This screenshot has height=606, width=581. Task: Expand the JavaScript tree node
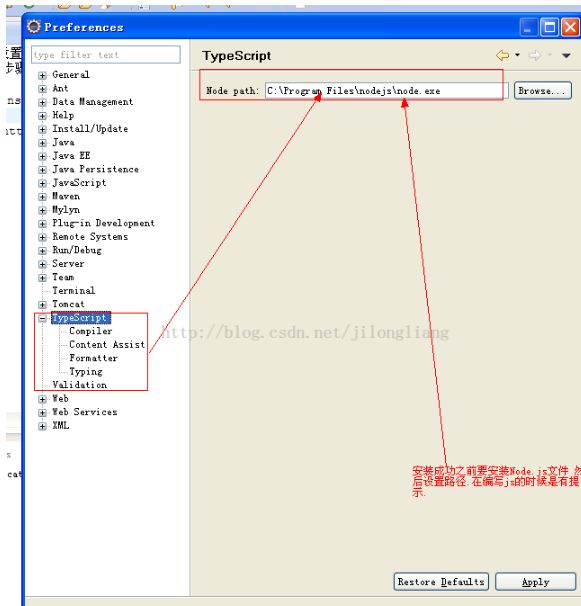tap(43, 183)
